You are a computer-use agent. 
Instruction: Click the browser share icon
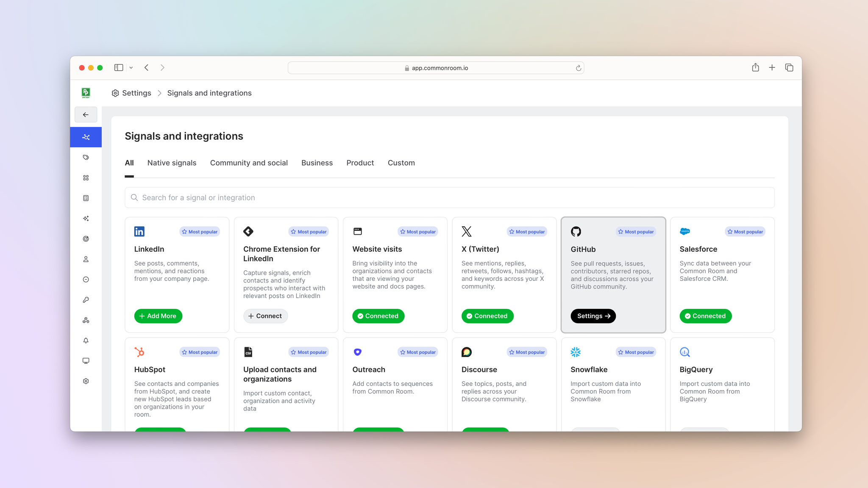(x=755, y=68)
